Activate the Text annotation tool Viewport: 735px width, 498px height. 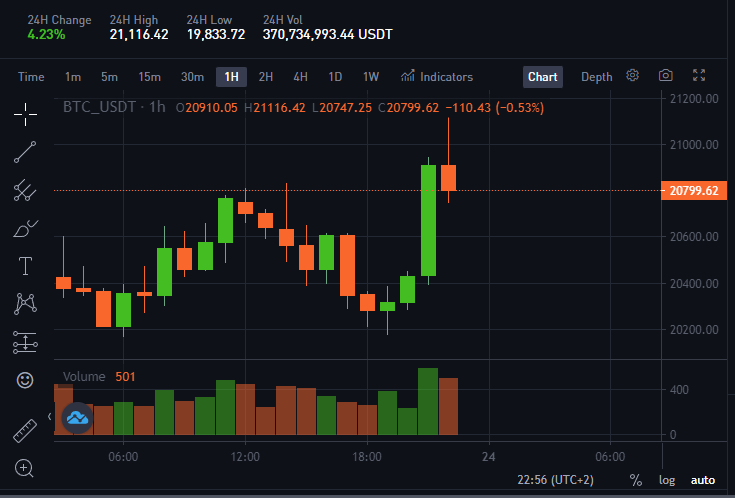(x=25, y=266)
